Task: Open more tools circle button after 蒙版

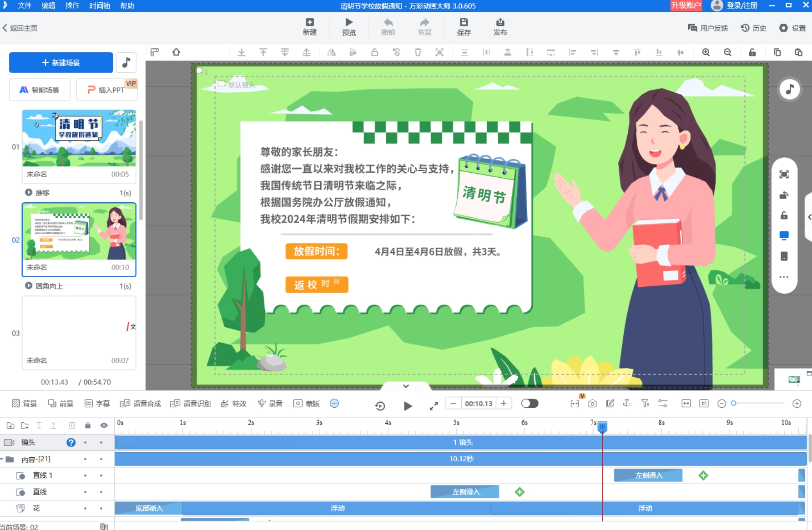Action: point(334,403)
